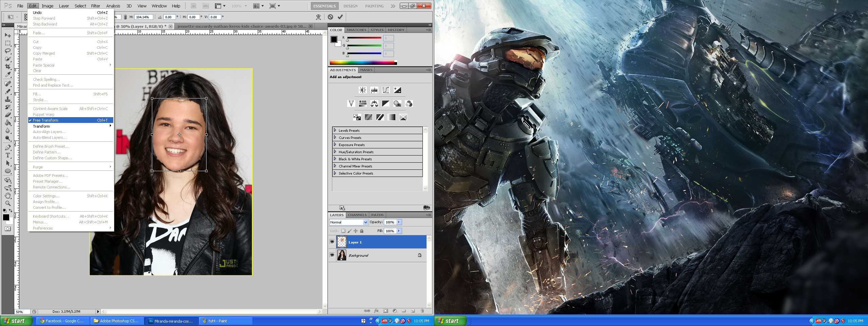Viewport: 868px width, 326px height.
Task: Select the Eyedropper tool
Action: [x=8, y=74]
